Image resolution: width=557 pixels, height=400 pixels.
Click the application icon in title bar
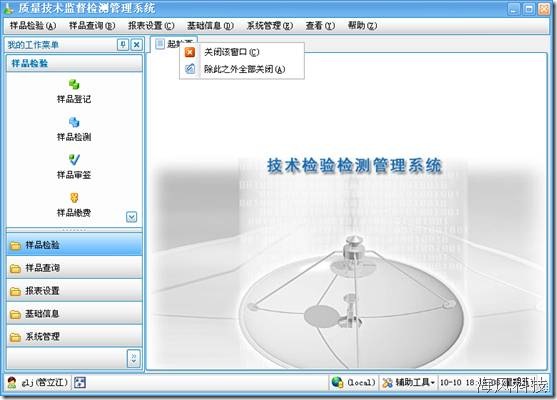8,9
